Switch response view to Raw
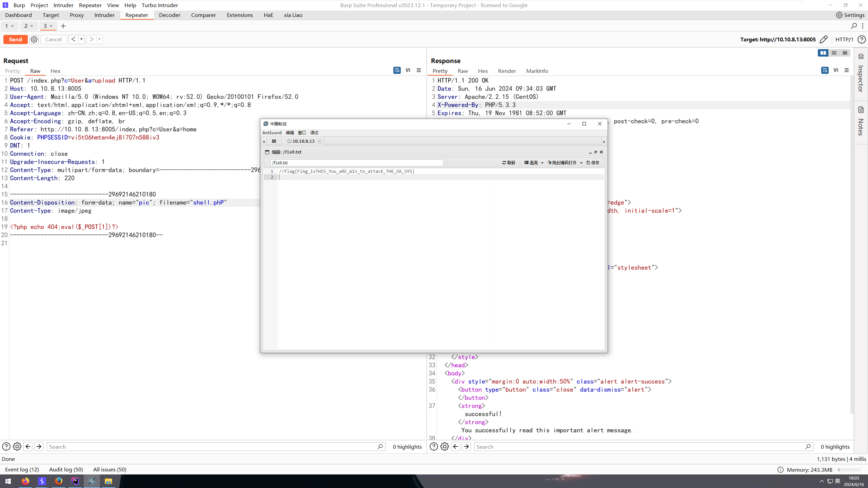The width and height of the screenshot is (868, 488). coord(463,71)
